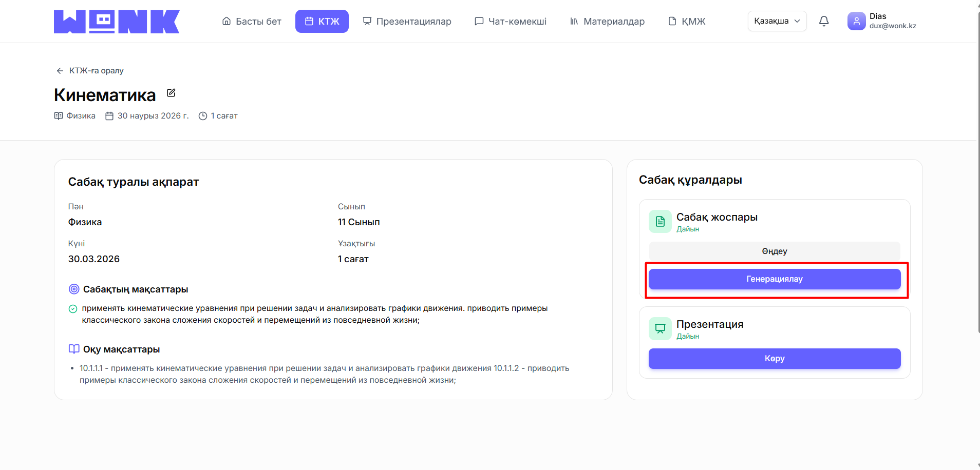Open the Dias profile avatar icon

pos(856,21)
